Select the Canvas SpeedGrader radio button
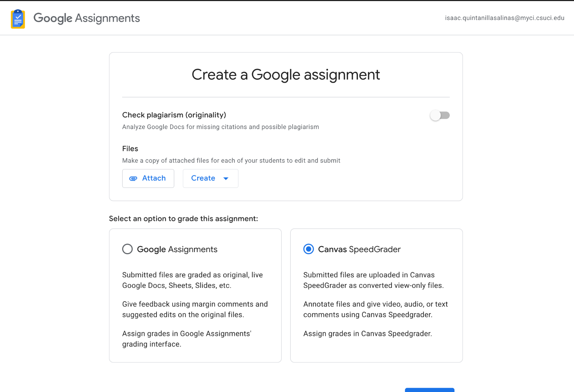Screen dimensions: 574x392 point(308,249)
